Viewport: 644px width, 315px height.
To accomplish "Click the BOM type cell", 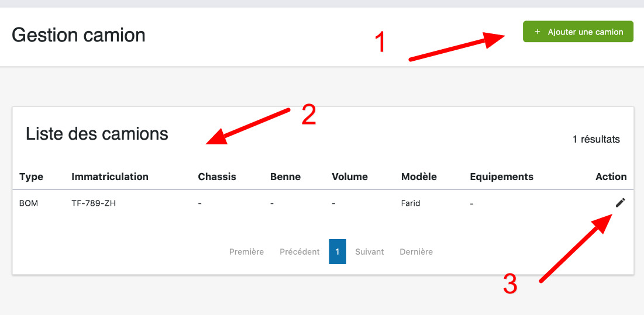I will point(29,204).
